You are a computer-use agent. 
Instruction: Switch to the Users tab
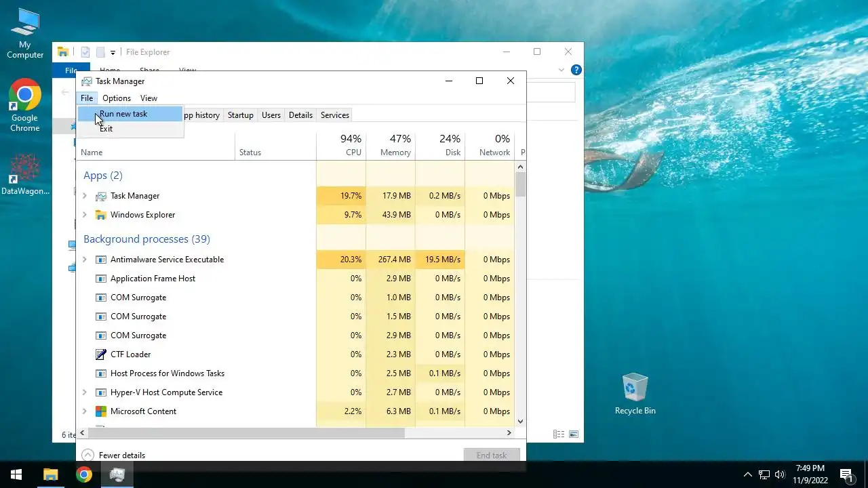[271, 115]
